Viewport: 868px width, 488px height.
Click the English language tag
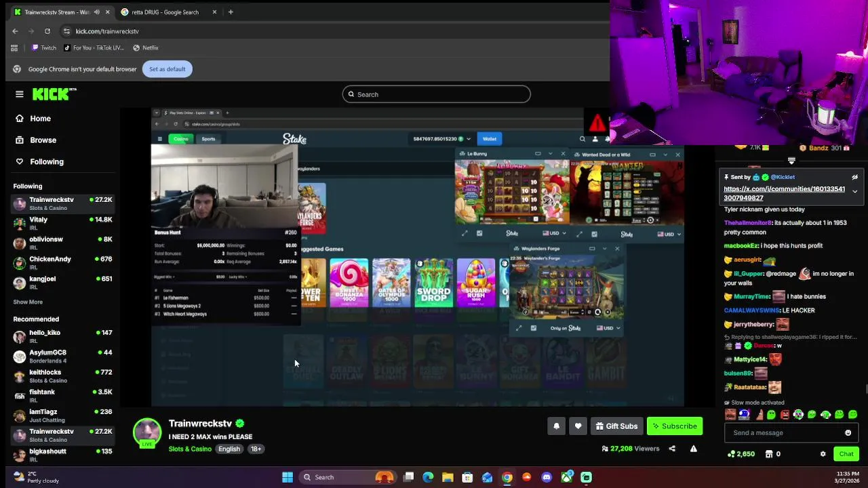229,449
